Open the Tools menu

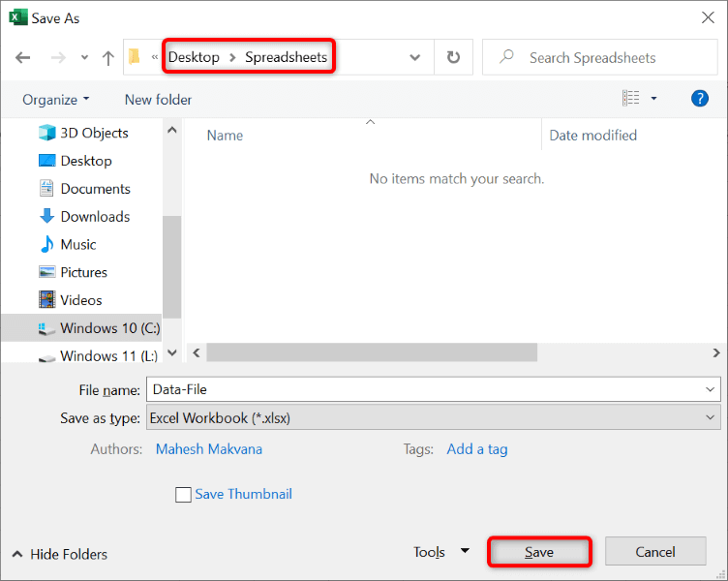coord(440,552)
